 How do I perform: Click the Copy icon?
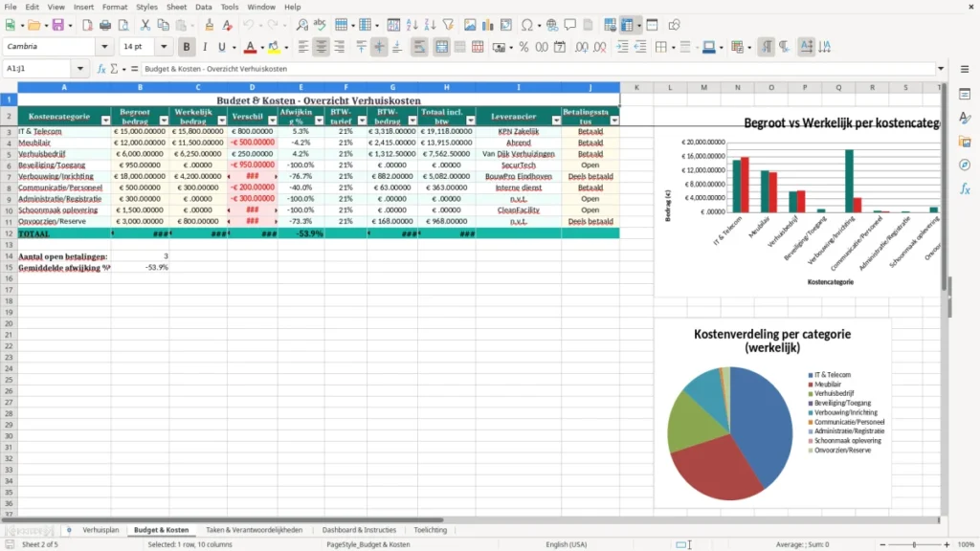[163, 25]
